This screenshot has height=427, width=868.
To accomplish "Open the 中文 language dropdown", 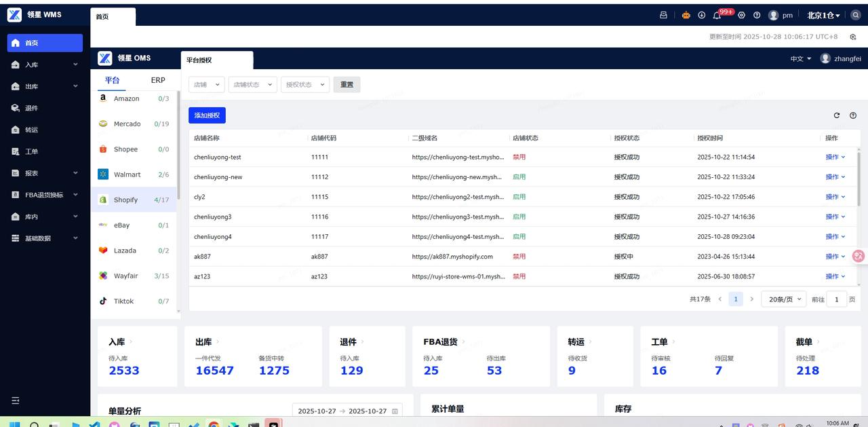I will pyautogui.click(x=801, y=58).
